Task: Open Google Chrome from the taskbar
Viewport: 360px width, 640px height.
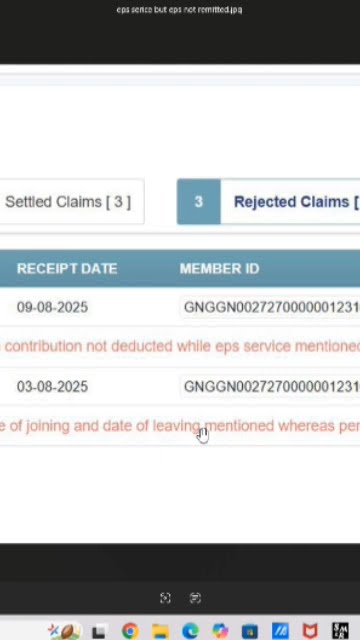Action: (130, 631)
